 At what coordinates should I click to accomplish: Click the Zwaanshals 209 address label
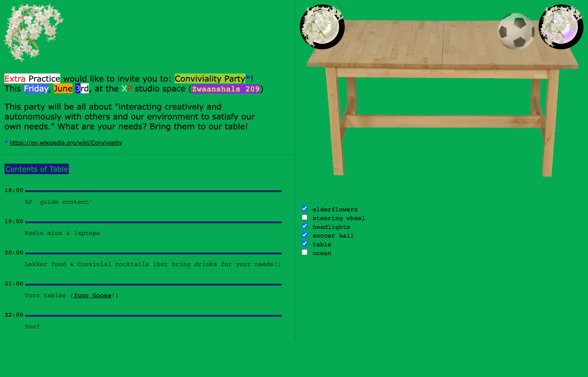coord(226,89)
